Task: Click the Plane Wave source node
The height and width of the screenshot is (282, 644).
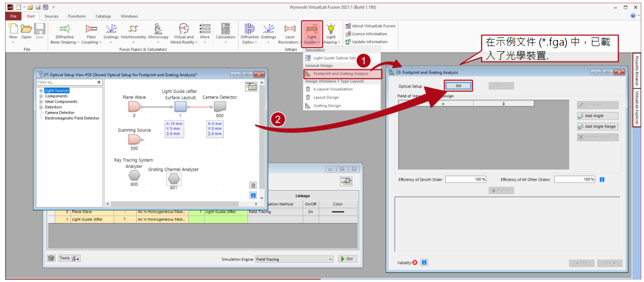Action: pos(134,106)
